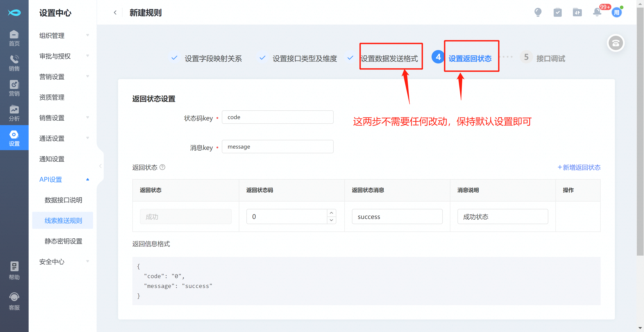Open the folder transfer icon in header
The width and height of the screenshot is (644, 332).
point(577,12)
